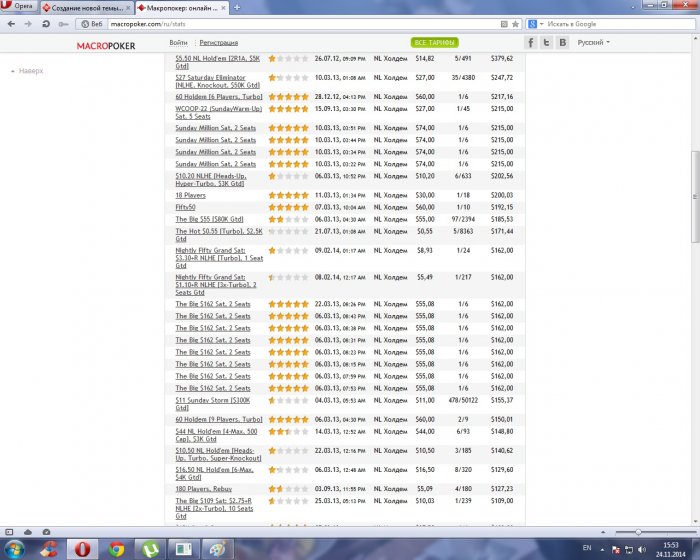Click the star rating of Fifty50 row
The width and height of the screenshot is (700, 560).
pyautogui.click(x=288, y=207)
